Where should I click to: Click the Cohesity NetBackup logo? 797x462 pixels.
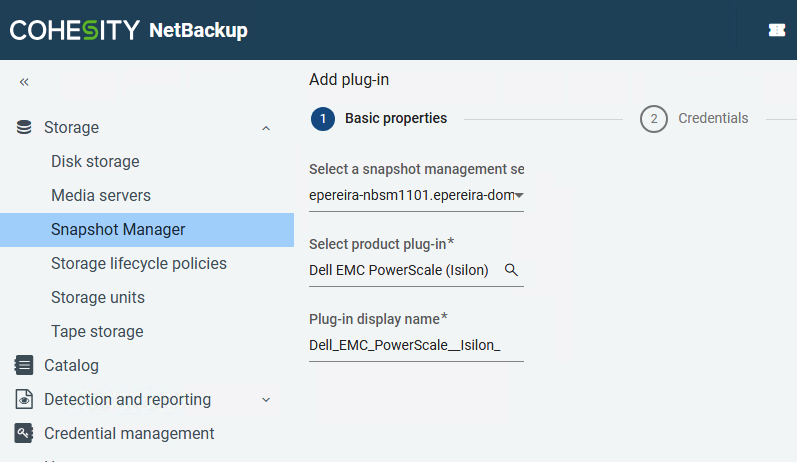(128, 30)
